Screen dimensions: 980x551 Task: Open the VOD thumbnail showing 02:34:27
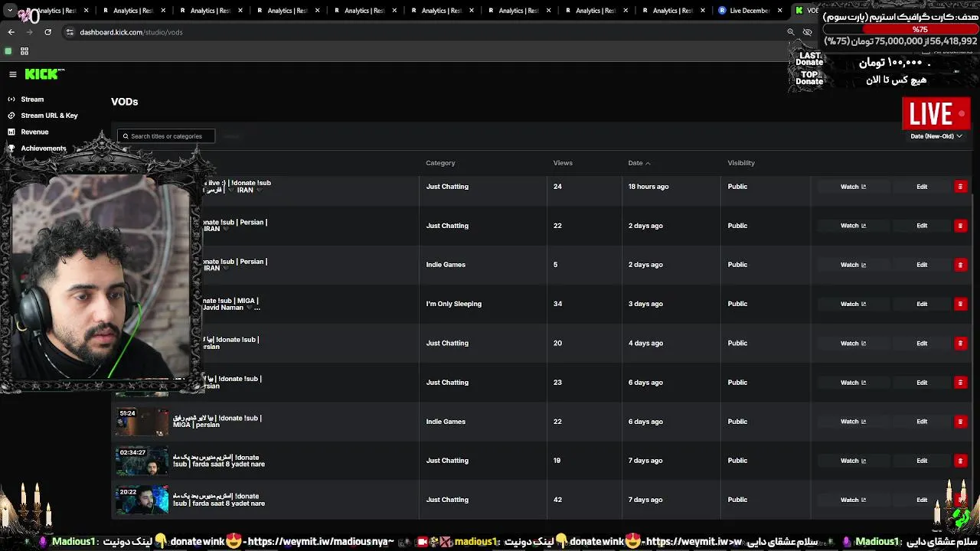point(142,461)
